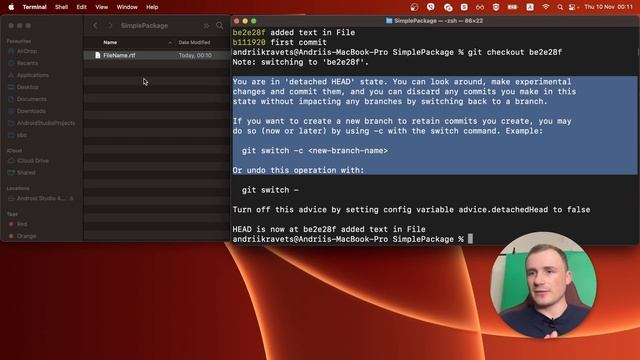The image size is (640, 360).
Task: Click the commit hash be2e28f line
Action: coord(293,33)
